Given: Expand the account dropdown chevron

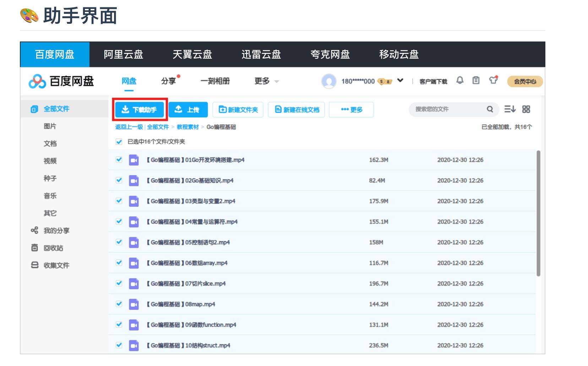Looking at the screenshot, I should point(400,81).
